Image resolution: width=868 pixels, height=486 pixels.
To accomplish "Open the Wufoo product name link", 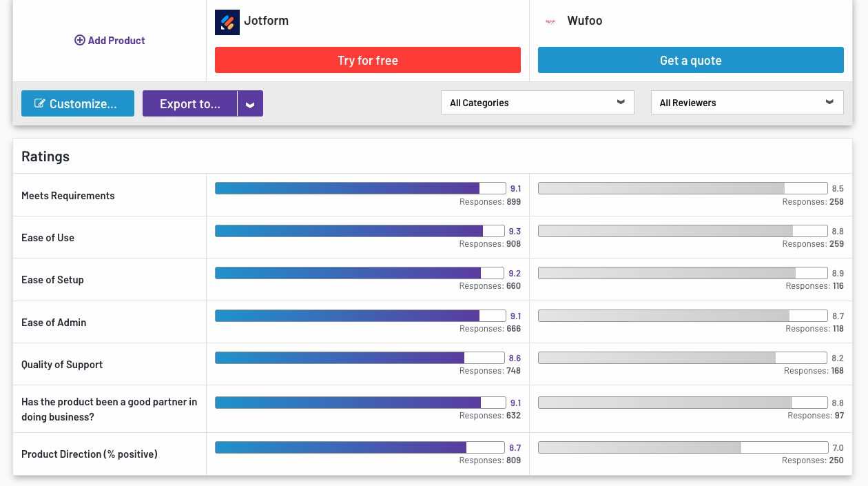I will 585,21.
